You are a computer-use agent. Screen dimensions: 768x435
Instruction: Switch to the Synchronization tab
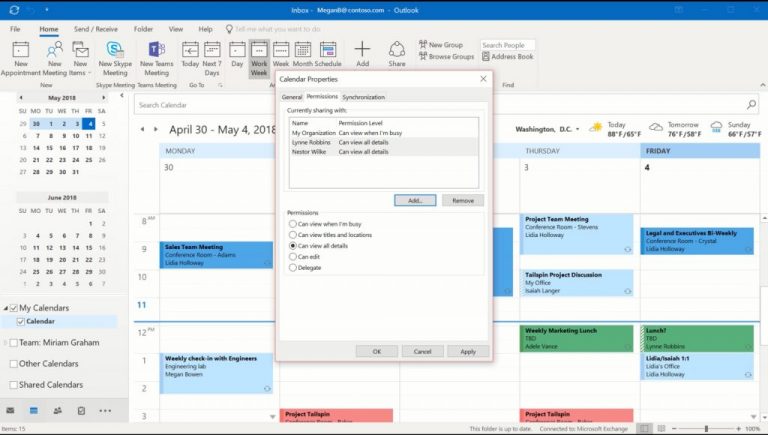pyautogui.click(x=363, y=97)
